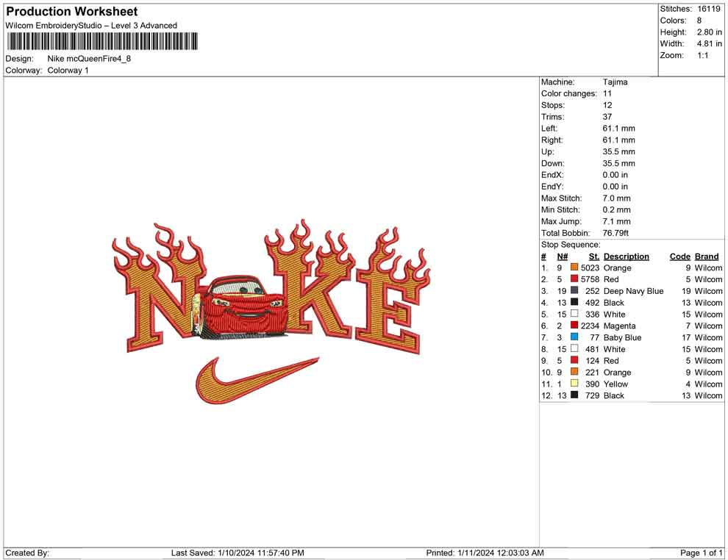The width and height of the screenshot is (728, 560).
Task: Click the Description column header
Action: pyautogui.click(x=626, y=256)
